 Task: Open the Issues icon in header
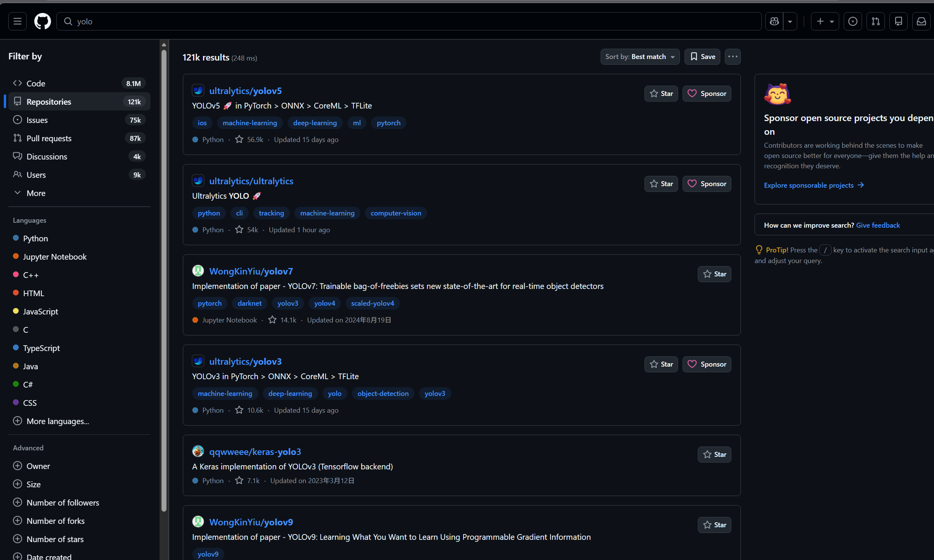[x=852, y=21]
